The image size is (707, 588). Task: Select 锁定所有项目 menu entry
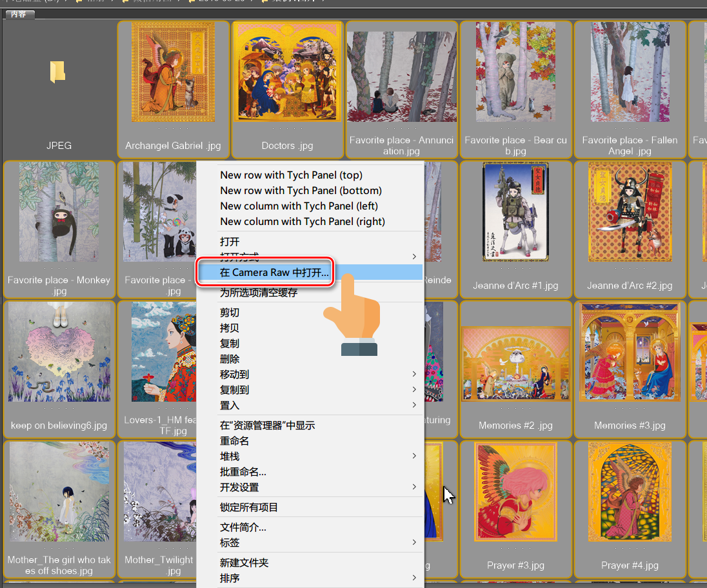[x=249, y=507]
